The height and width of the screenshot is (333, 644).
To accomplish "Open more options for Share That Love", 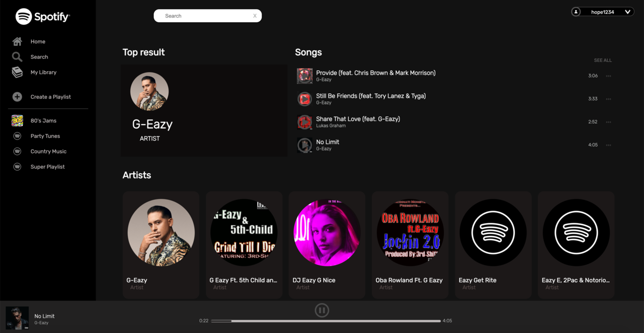I will point(608,122).
